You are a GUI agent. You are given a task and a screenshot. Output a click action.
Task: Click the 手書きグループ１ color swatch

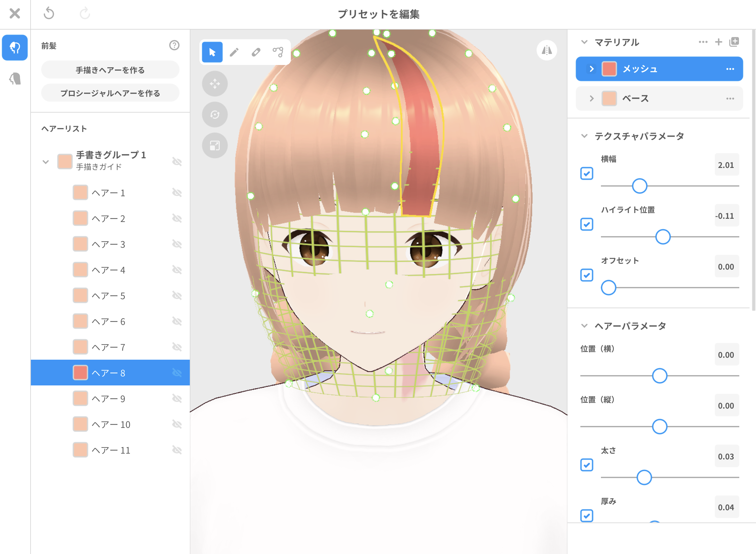[65, 162]
